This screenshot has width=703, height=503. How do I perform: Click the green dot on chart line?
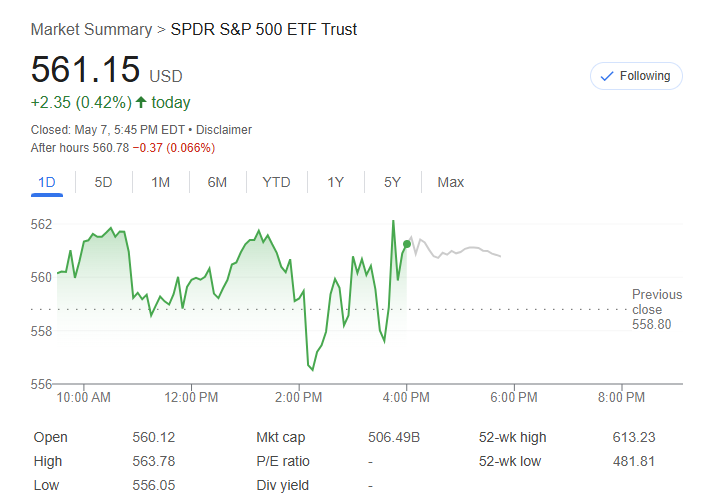click(406, 244)
